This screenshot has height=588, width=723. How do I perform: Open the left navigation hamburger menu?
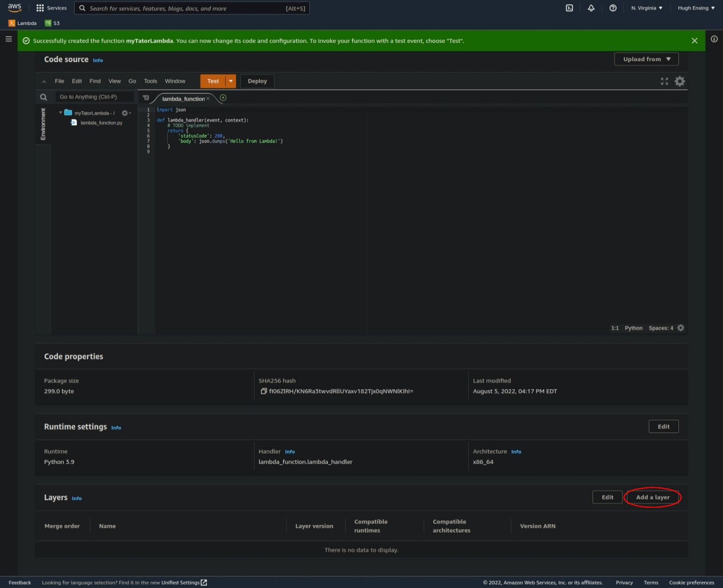(8, 39)
